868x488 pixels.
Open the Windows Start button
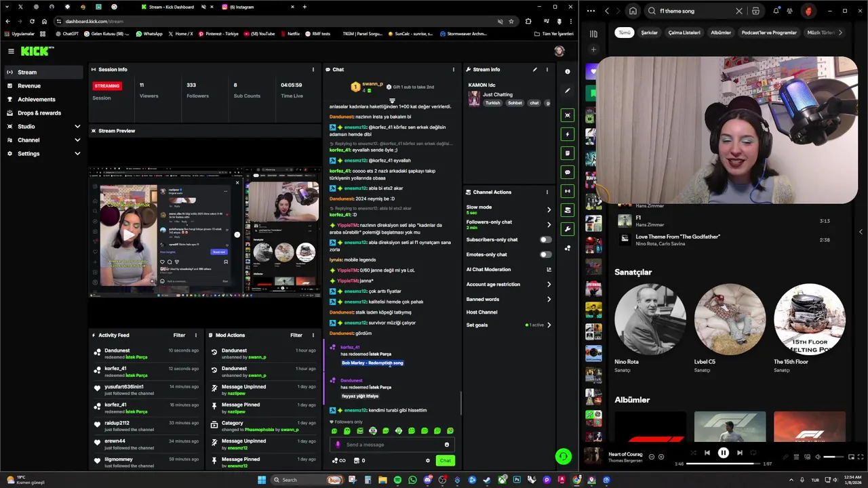[x=261, y=480]
